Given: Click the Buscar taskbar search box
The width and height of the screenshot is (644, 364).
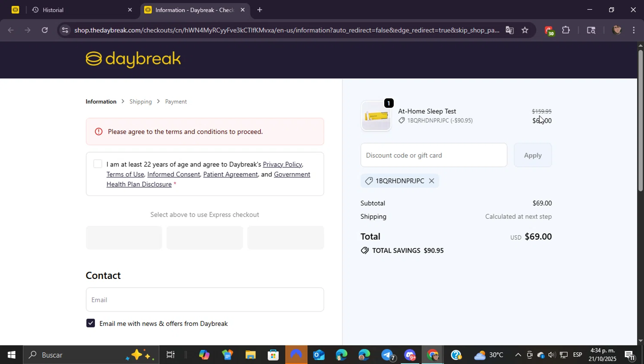Looking at the screenshot, I should pyautogui.click(x=90, y=355).
